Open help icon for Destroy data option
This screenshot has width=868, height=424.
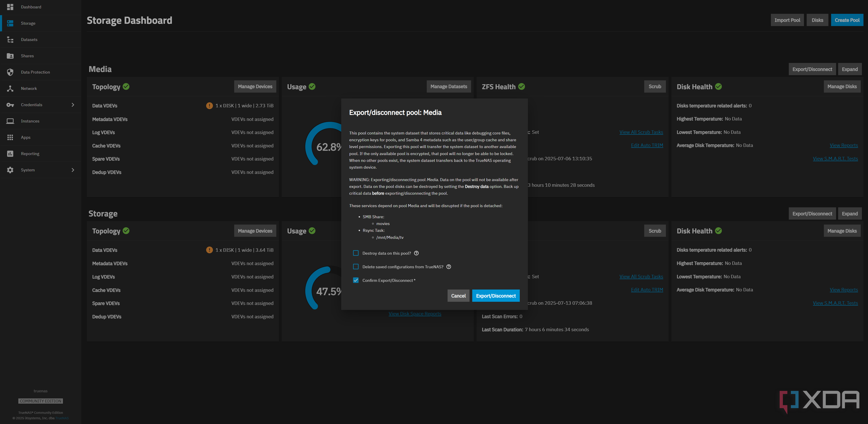point(416,253)
